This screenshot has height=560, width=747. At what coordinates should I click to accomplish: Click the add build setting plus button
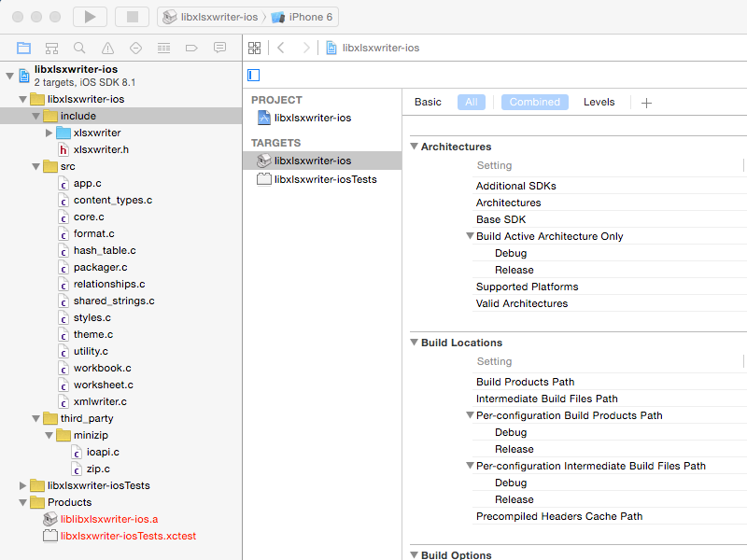pos(646,103)
